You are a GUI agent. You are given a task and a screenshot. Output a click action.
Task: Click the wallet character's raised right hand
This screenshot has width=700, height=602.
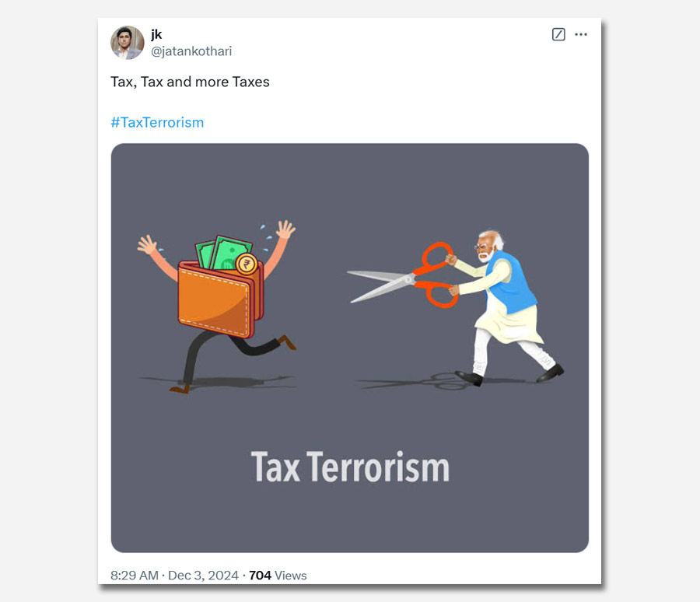click(285, 229)
